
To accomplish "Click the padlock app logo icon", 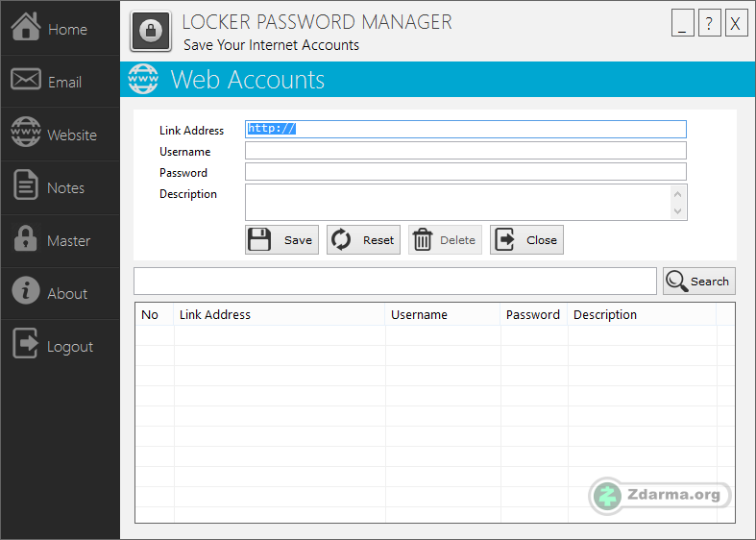I will (151, 32).
